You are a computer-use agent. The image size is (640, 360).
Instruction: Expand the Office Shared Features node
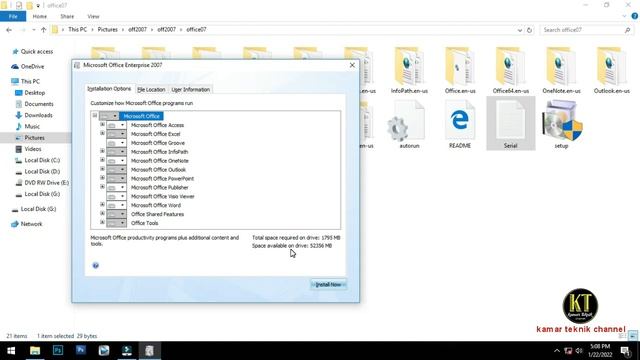pyautogui.click(x=102, y=213)
